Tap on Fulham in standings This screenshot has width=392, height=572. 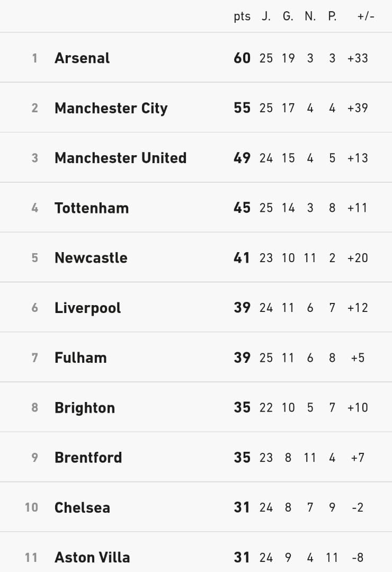click(81, 358)
